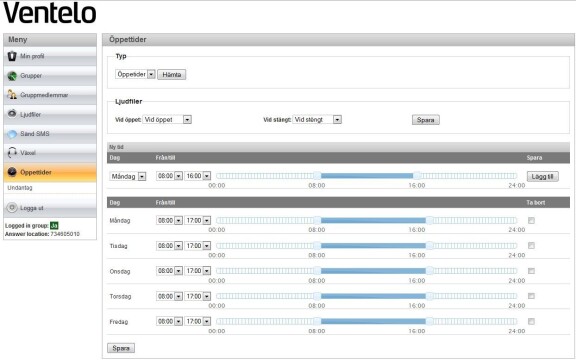Open Tisdag row 17:00 end dropdown

click(198, 245)
